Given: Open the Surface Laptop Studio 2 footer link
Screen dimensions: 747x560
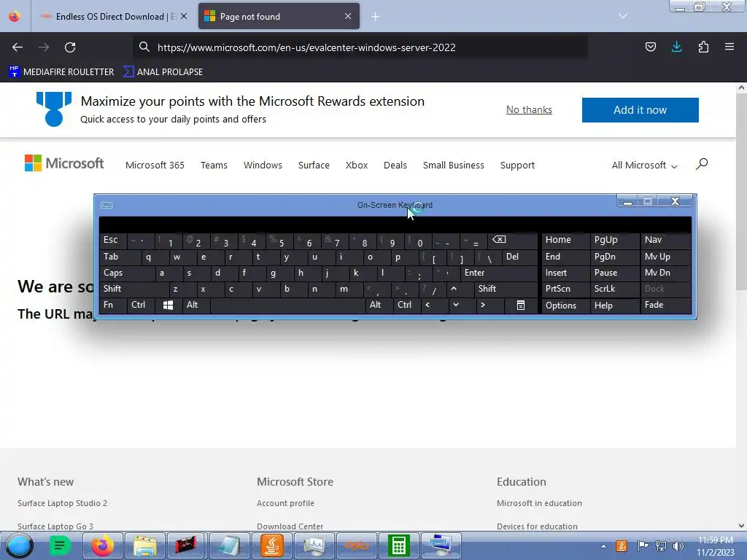Looking at the screenshot, I should tap(63, 503).
